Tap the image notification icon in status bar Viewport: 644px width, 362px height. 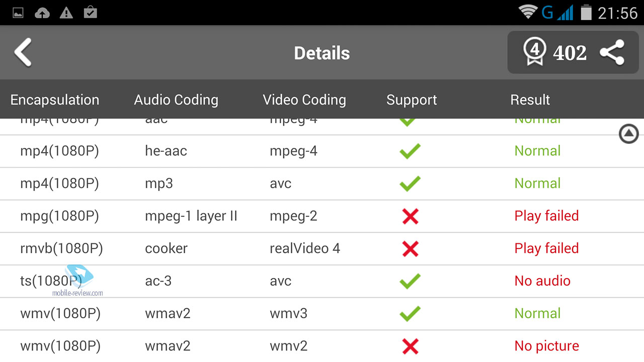(18, 13)
